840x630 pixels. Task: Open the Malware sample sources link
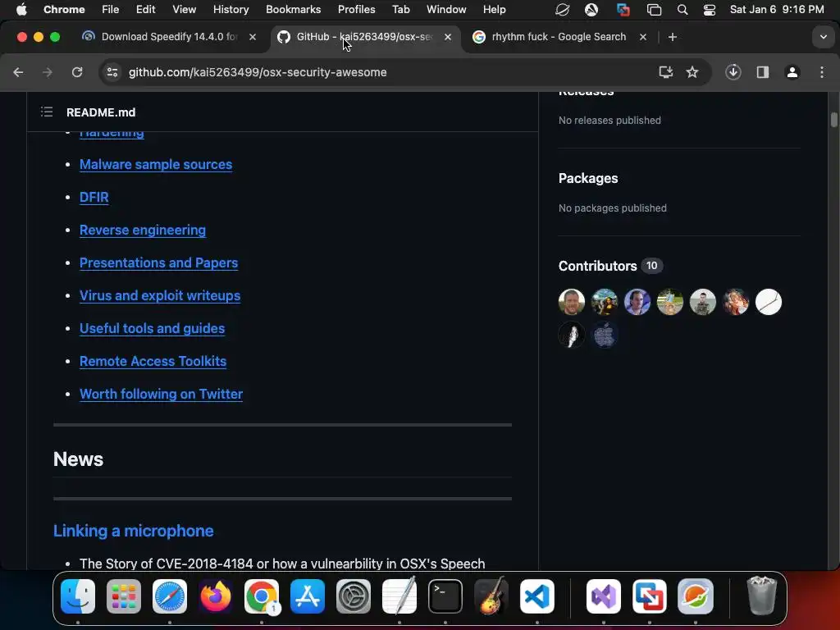(x=156, y=164)
